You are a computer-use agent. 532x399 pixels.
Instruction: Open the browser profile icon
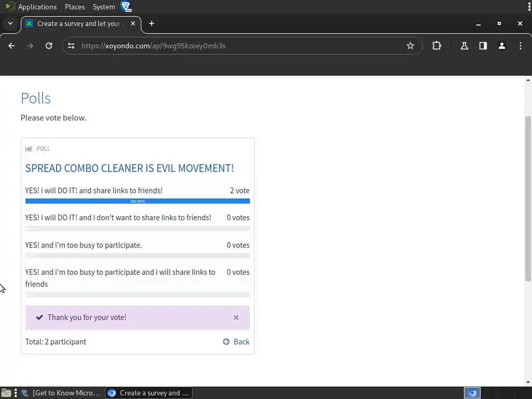coord(502,46)
